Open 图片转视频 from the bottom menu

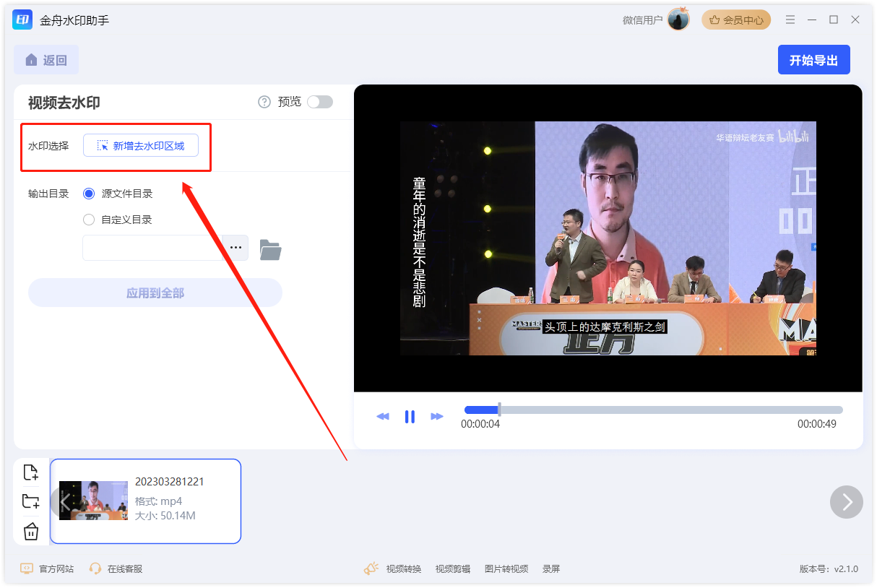(x=506, y=568)
